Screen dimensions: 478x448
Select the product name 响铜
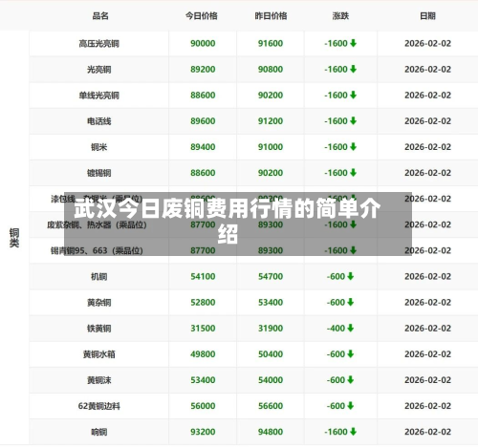pos(98,432)
